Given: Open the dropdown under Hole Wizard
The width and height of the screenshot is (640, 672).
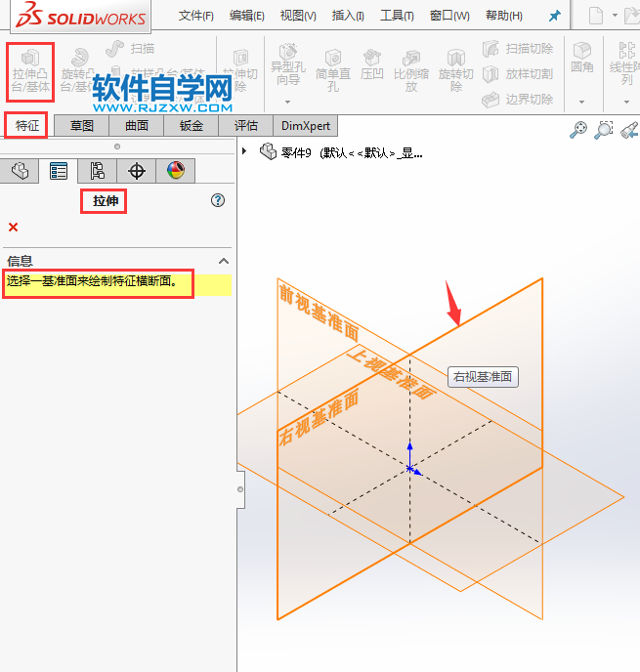Looking at the screenshot, I should [287, 102].
